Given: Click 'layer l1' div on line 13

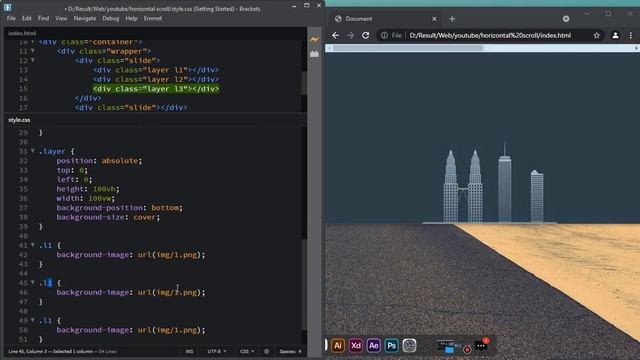Looking at the screenshot, I should (x=156, y=70).
